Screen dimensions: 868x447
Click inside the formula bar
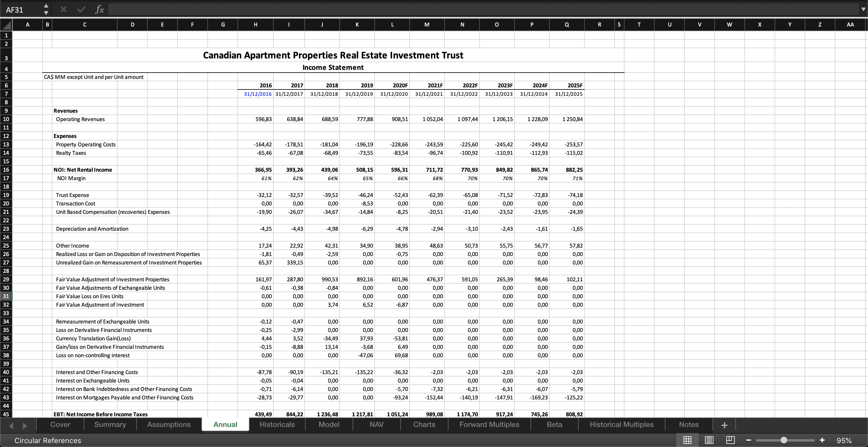point(483,9)
